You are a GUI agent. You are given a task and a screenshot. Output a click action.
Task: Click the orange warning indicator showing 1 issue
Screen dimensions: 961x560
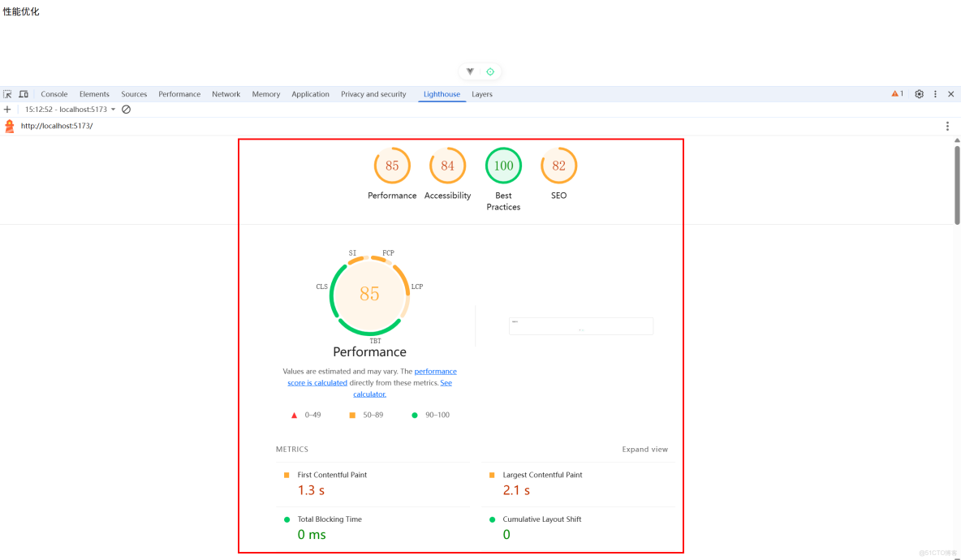896,94
